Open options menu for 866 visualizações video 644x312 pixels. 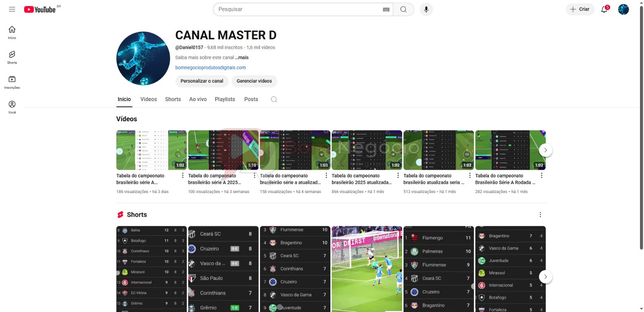398,176
